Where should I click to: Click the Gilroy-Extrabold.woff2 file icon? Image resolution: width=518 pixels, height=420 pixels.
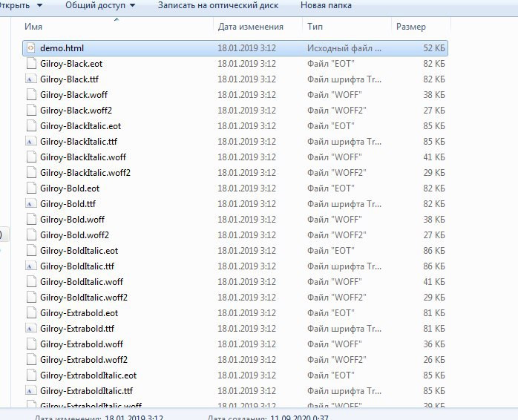tap(31, 360)
